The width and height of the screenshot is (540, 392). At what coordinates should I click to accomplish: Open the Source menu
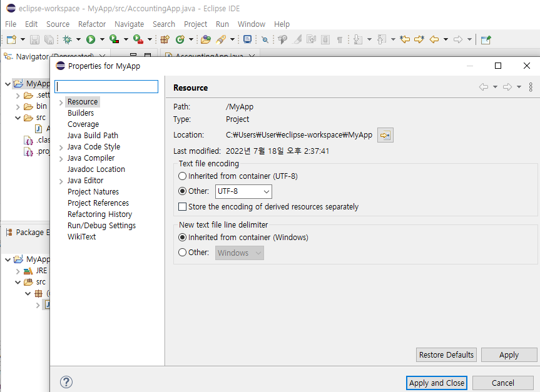coord(58,24)
